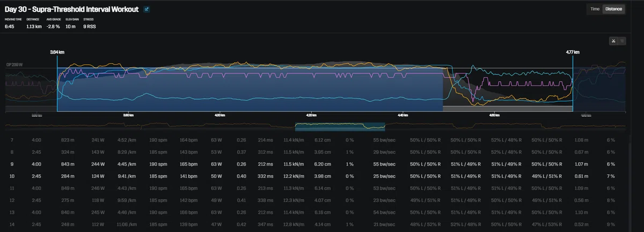Click the 124 W power cell

click(98, 176)
